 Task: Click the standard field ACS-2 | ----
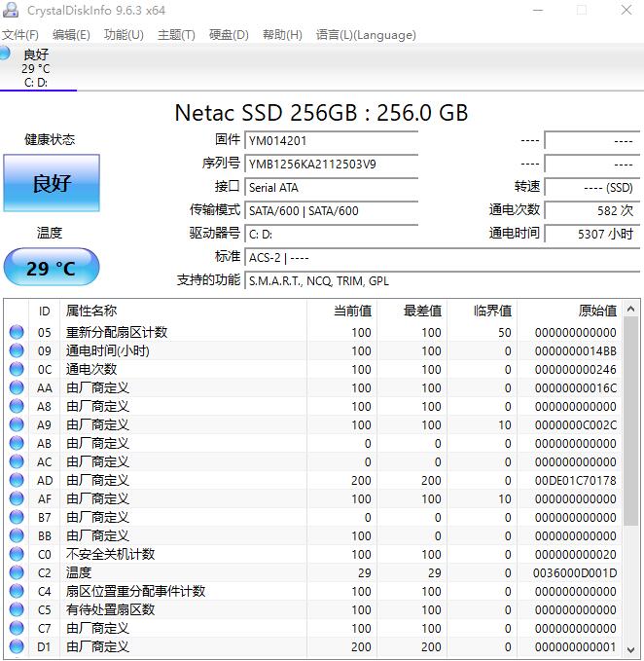click(443, 257)
